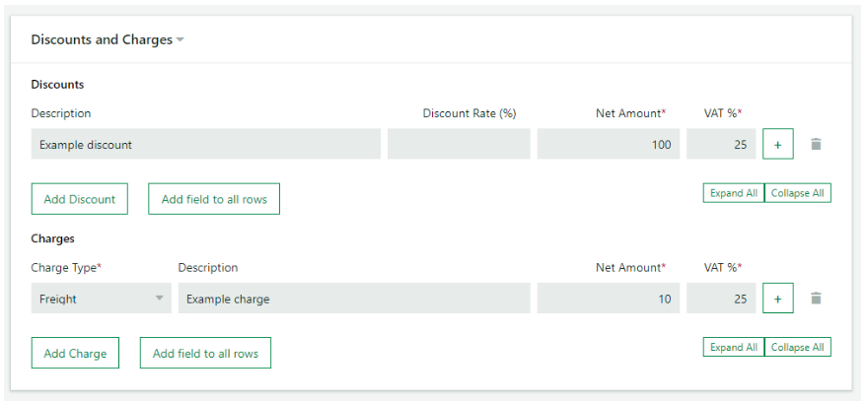Screen dimensions: 868x402
Task: Delete the Example discount row via trash icon
Action: tap(816, 144)
